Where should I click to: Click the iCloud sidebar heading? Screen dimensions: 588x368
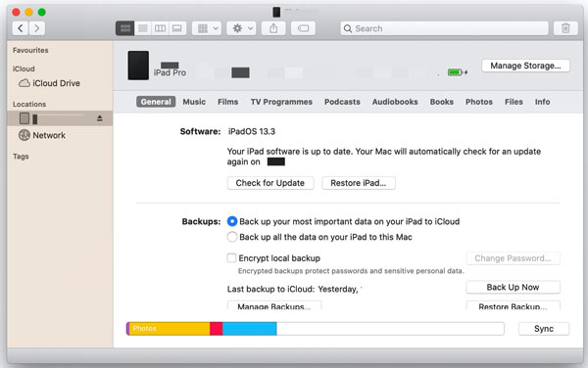[x=24, y=69]
